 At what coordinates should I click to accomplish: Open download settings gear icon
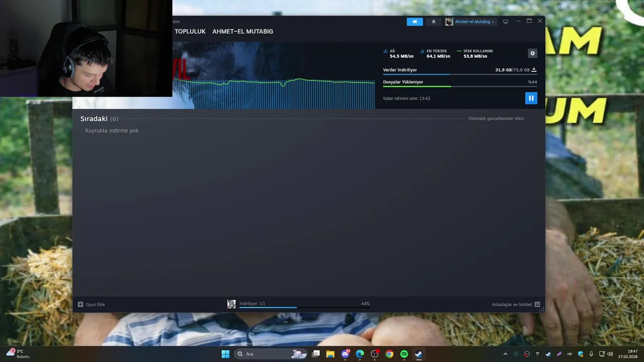533,53
